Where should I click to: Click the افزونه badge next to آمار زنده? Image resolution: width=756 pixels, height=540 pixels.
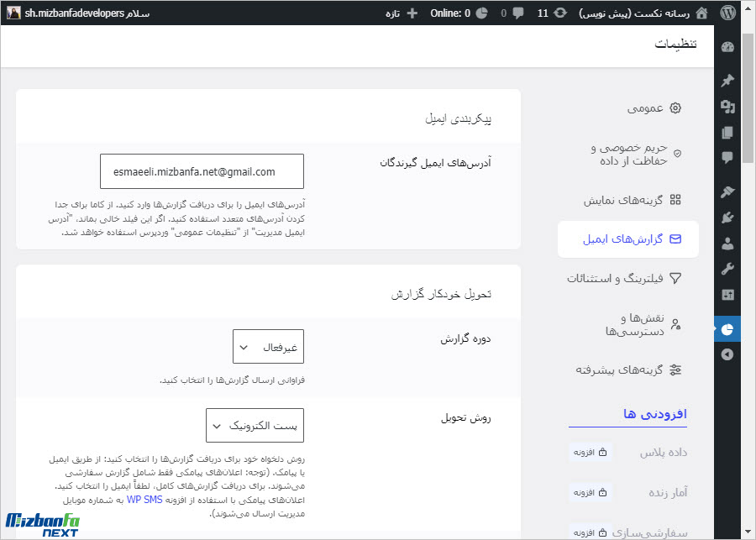pyautogui.click(x=591, y=492)
